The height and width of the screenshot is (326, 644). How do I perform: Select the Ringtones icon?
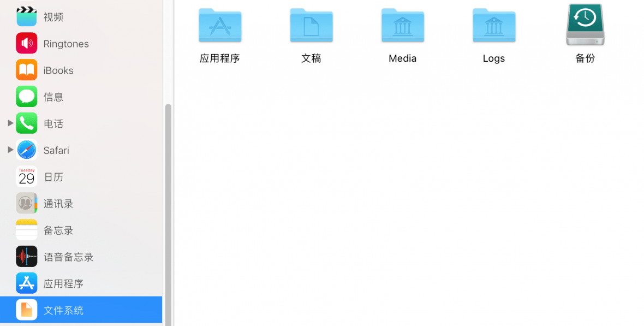tap(27, 43)
